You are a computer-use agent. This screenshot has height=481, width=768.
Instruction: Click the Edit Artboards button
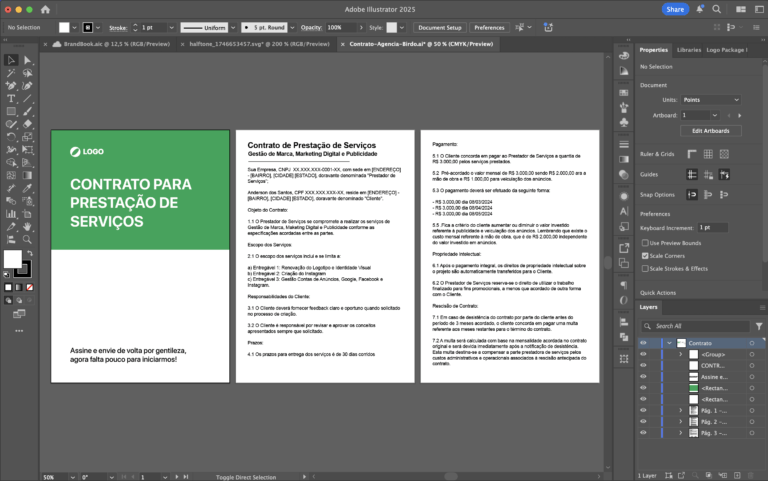coord(710,130)
